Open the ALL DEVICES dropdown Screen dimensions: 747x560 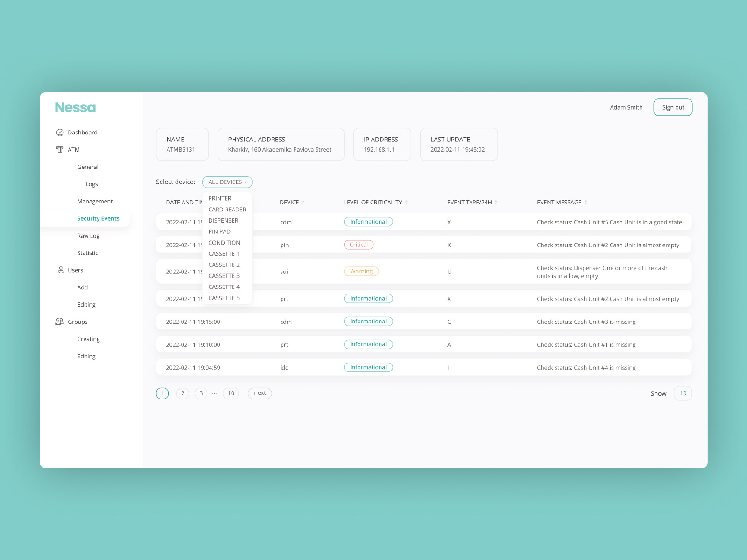click(x=227, y=182)
